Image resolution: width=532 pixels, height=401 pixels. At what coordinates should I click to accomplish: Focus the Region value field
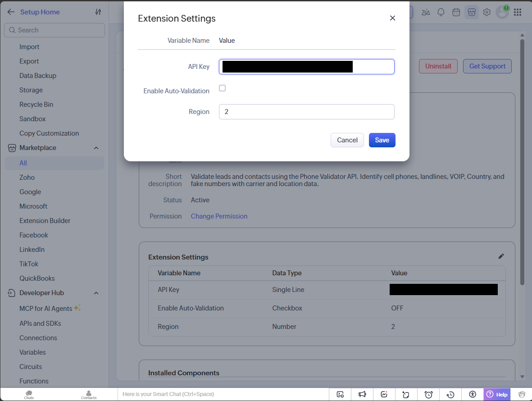tap(307, 112)
